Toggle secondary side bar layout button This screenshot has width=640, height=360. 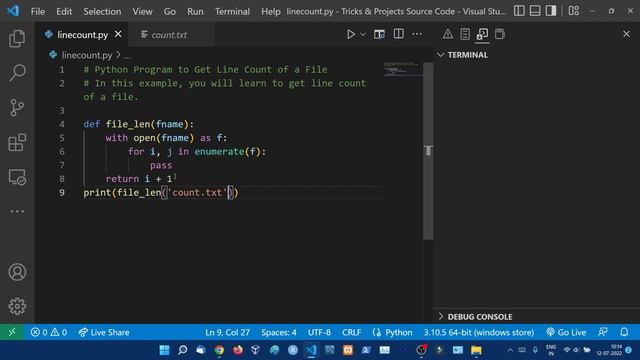click(551, 11)
